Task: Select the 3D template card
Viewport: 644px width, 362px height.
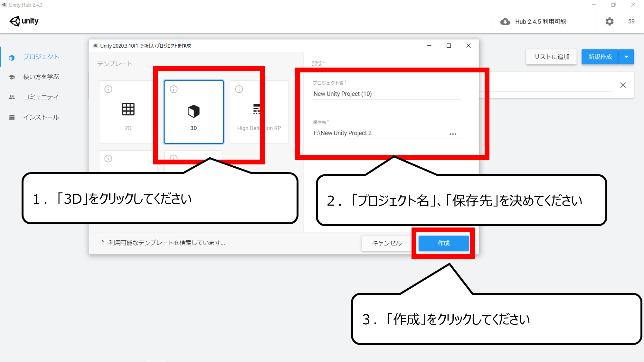Action: click(194, 112)
